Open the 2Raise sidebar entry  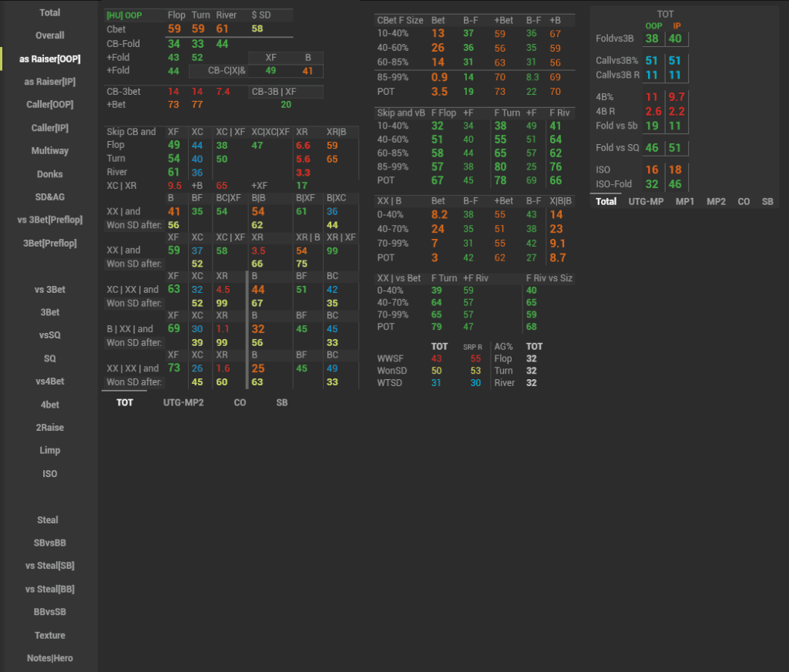point(49,428)
